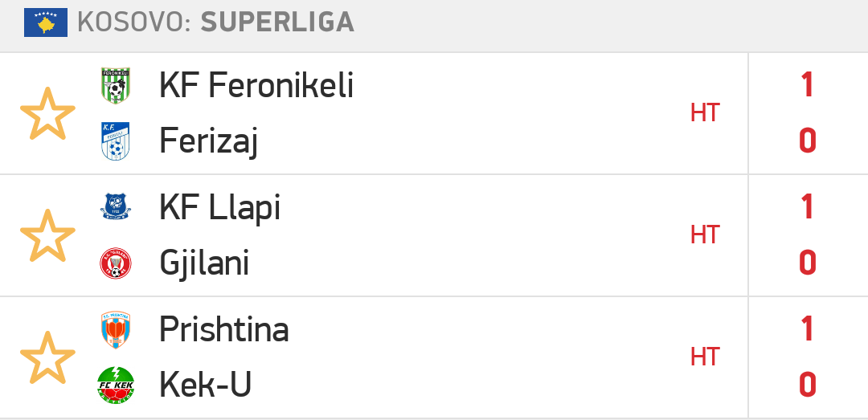
Task: Open Kek-U team name
Action: coord(206,385)
